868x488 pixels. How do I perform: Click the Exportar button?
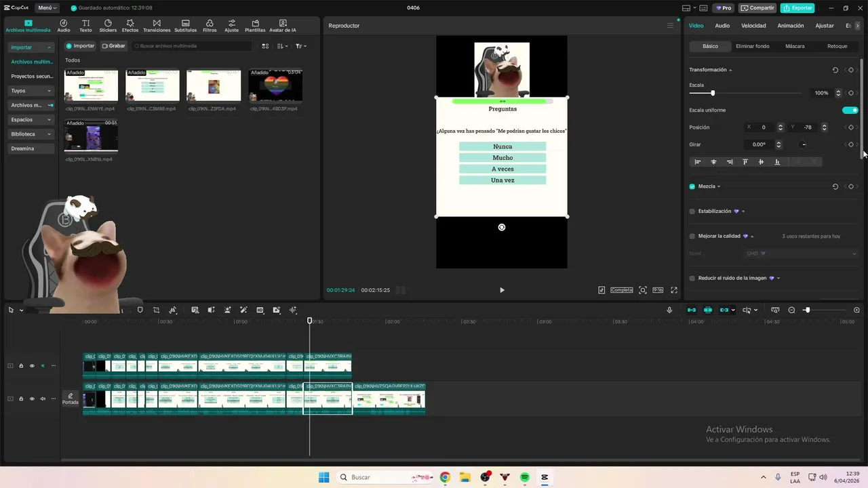[x=797, y=8]
